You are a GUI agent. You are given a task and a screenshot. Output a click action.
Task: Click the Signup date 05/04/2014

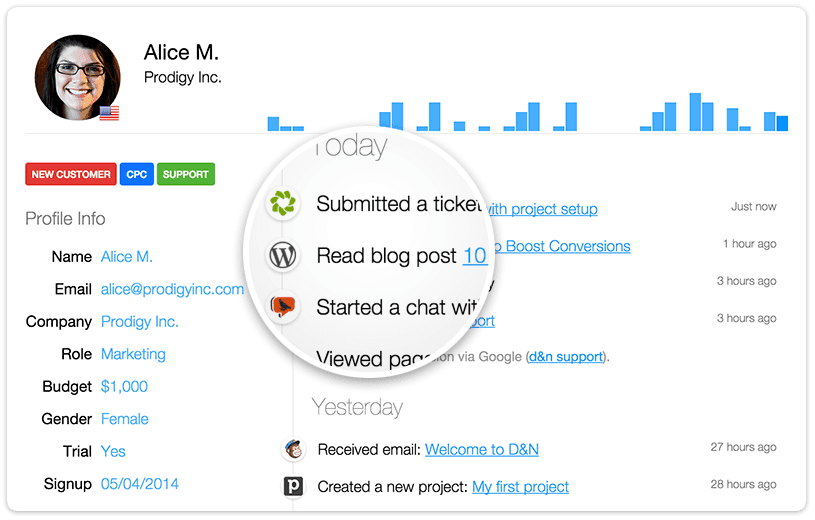pos(140,484)
